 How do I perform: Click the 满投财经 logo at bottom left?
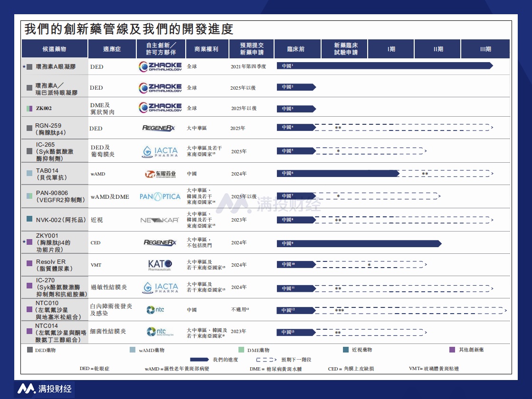pyautogui.click(x=44, y=389)
